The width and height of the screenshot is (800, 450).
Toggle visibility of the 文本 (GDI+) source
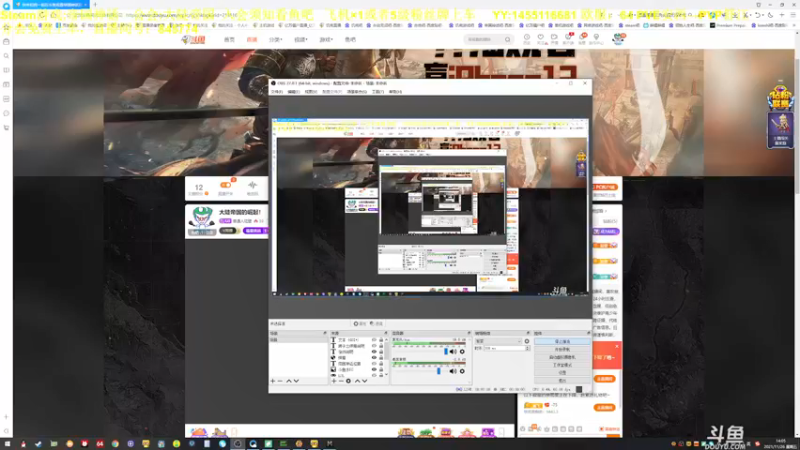(374, 340)
